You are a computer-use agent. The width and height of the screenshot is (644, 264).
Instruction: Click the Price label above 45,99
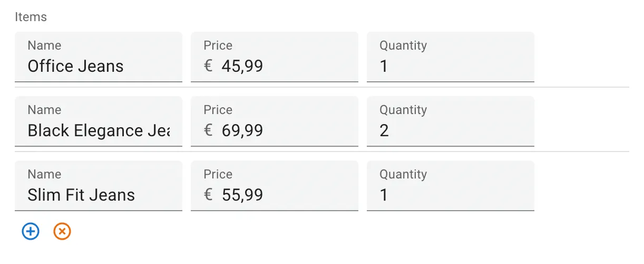click(x=218, y=45)
